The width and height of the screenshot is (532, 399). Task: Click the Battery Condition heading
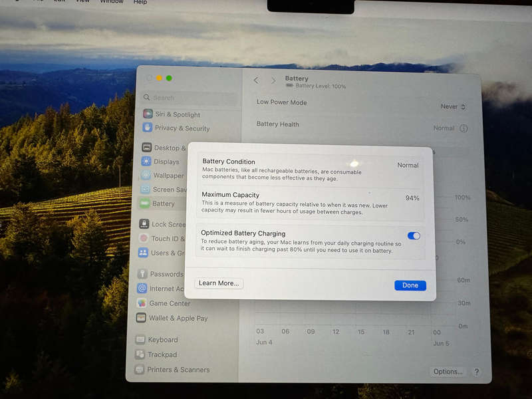(229, 162)
